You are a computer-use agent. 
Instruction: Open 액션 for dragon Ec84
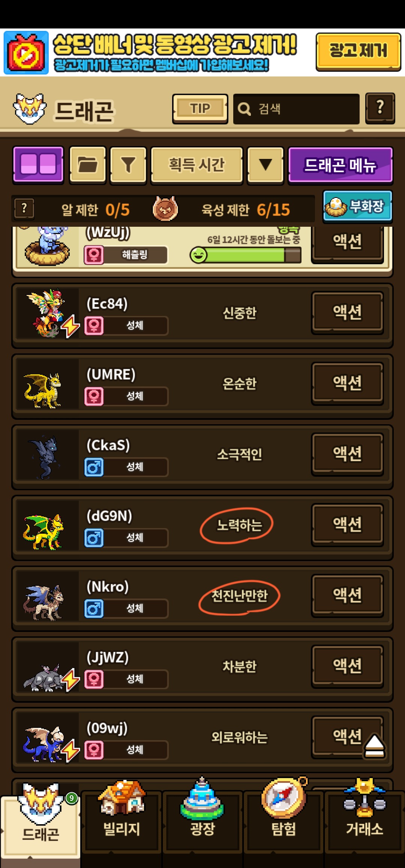pos(348,312)
